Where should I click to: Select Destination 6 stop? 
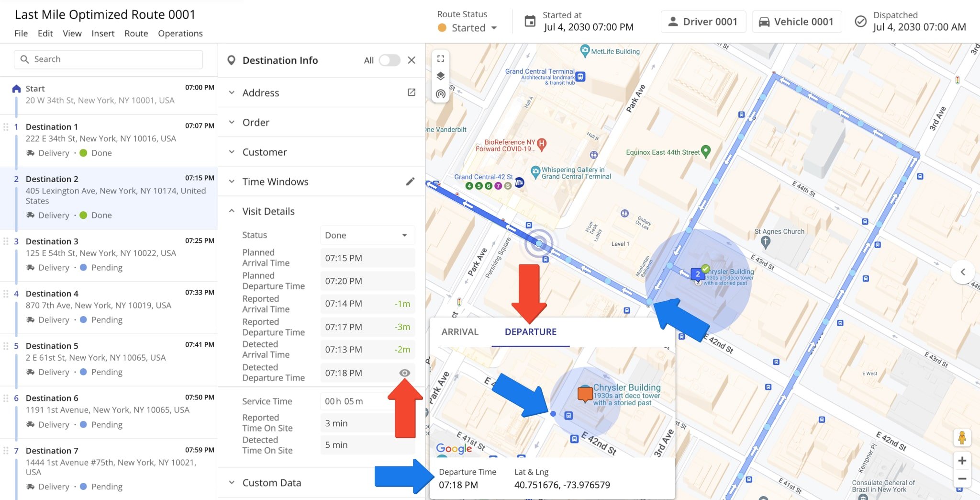[x=109, y=411]
